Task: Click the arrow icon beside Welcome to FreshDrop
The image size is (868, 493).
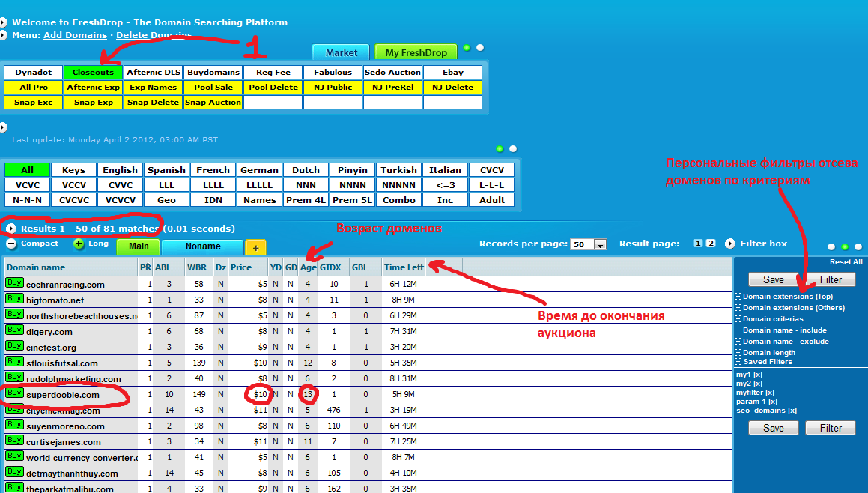Action: tap(3, 22)
